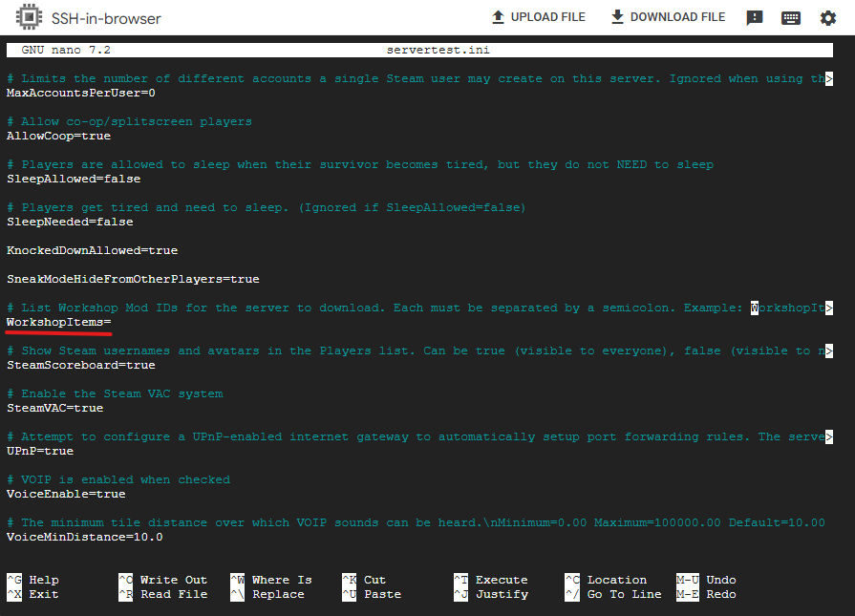This screenshot has height=616, width=855.
Task: Click the VOIP is enabled comment line
Action: [x=118, y=480]
